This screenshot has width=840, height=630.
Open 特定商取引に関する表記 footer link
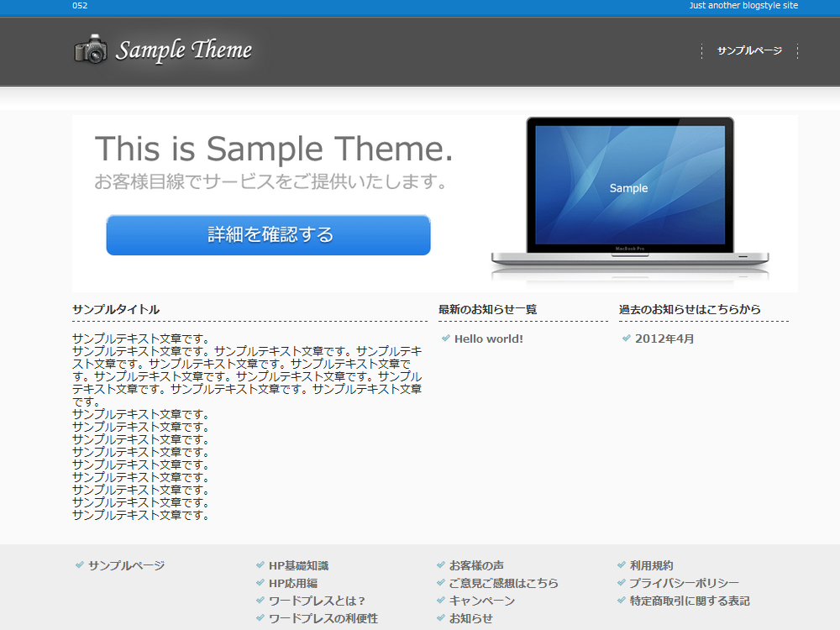[690, 601]
